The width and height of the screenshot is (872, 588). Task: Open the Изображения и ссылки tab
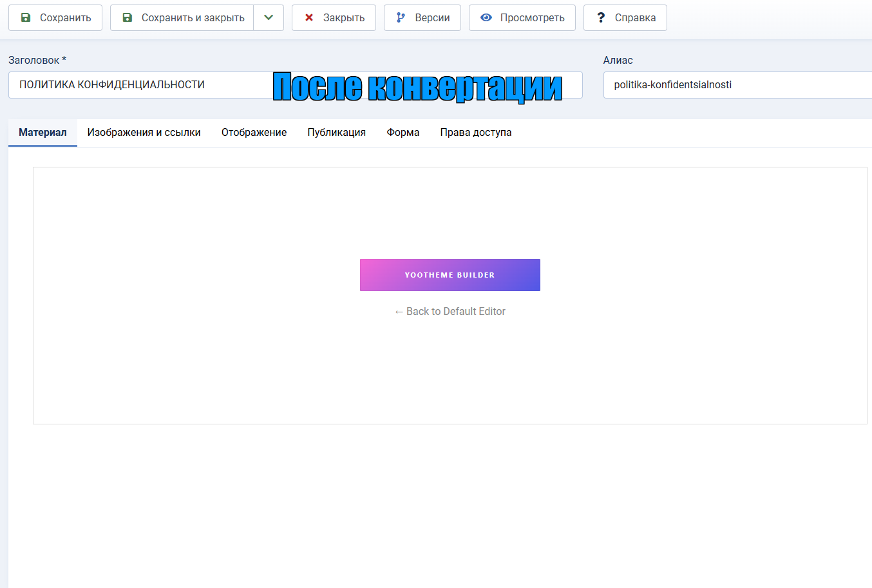144,133
